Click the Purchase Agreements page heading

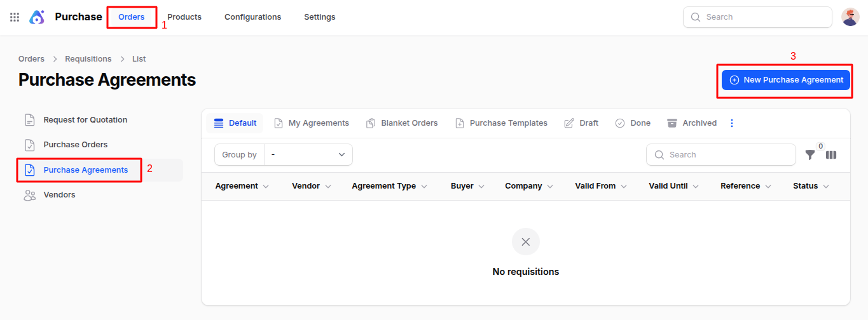point(107,80)
